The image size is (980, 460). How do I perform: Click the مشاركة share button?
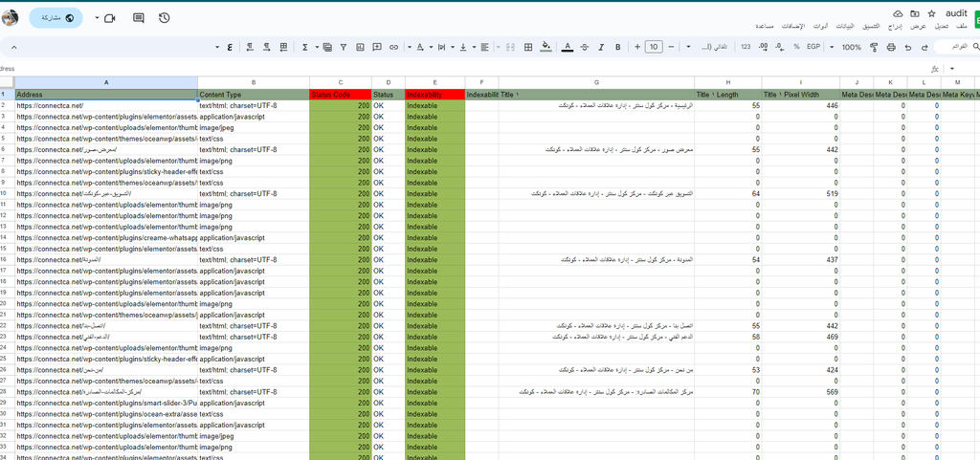click(56, 18)
